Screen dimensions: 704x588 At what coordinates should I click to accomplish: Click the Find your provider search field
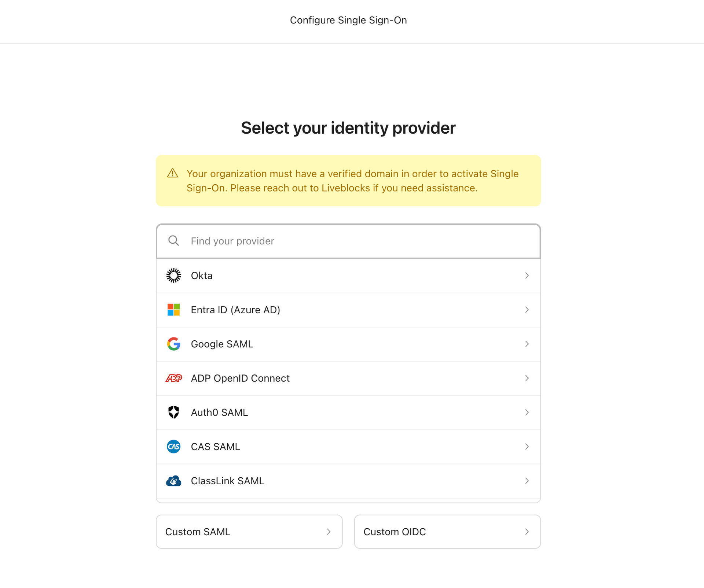click(x=348, y=241)
